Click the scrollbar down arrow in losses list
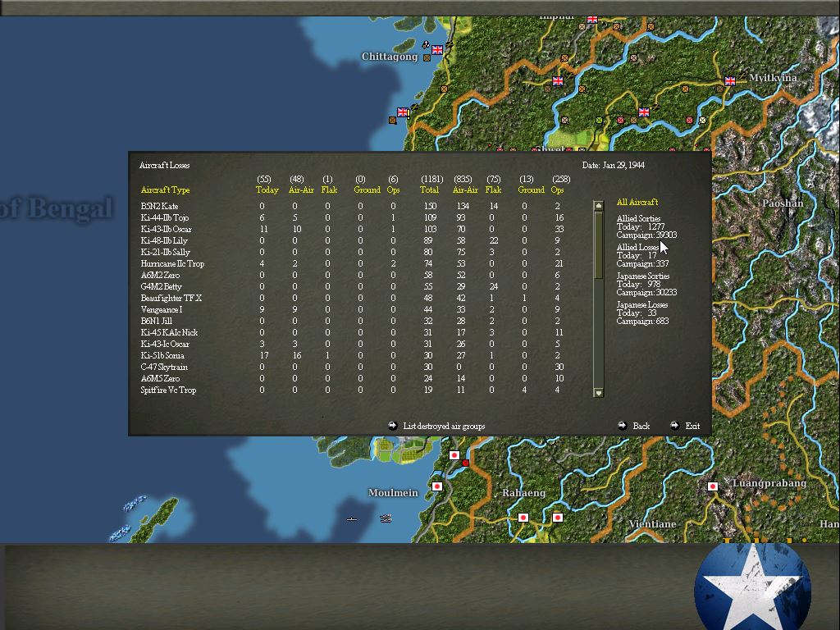This screenshot has width=840, height=630. click(599, 392)
